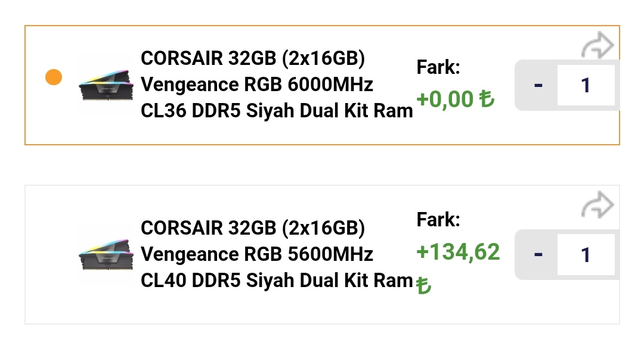Click the +134,62 price difference amount
The height and width of the screenshot is (352, 644).
pos(458,252)
